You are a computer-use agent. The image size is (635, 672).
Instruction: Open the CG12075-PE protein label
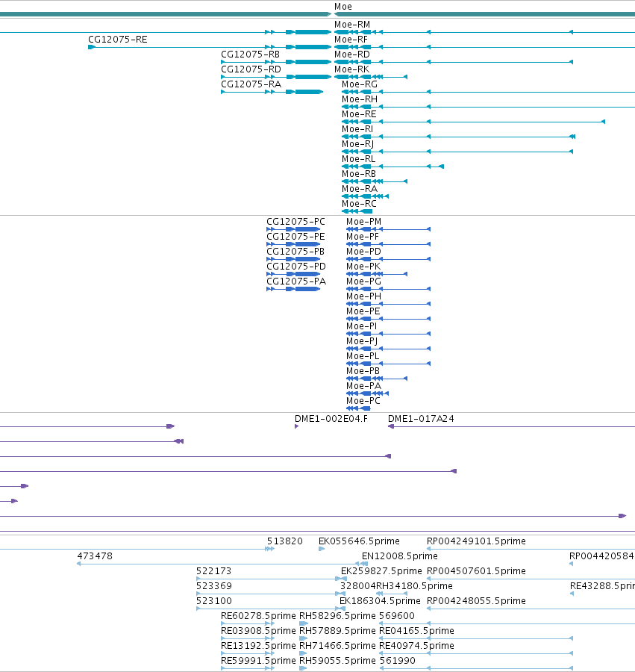(295, 237)
